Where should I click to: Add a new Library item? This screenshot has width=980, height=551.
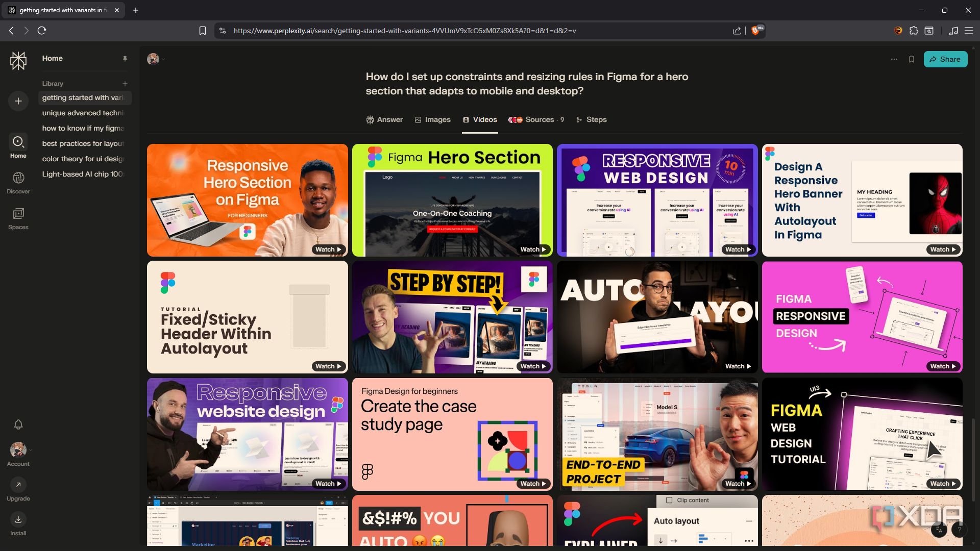point(125,84)
